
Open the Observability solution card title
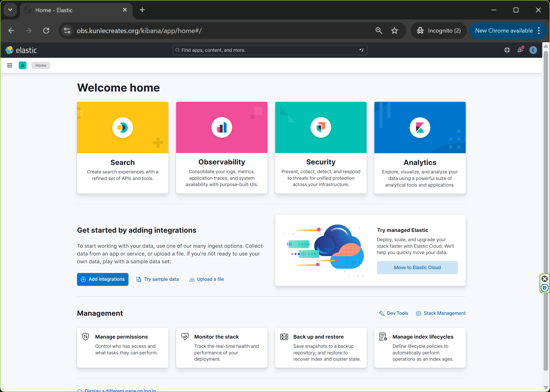point(222,162)
